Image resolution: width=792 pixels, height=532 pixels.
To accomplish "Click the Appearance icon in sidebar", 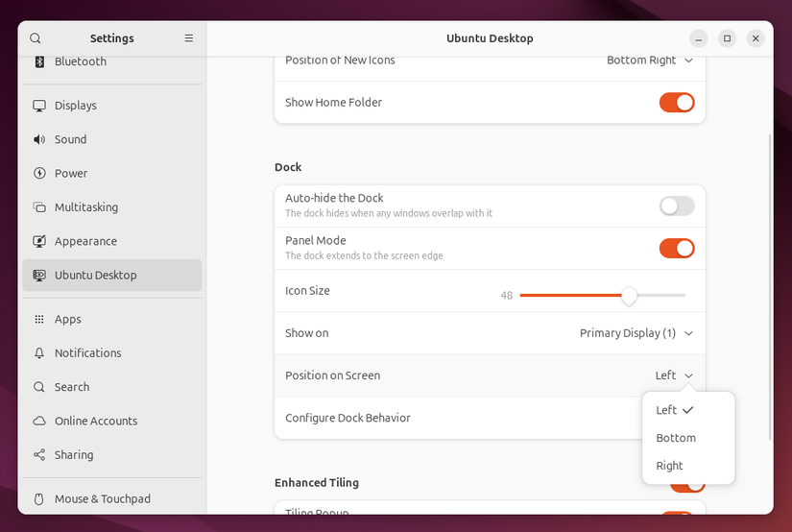I will [x=39, y=241].
